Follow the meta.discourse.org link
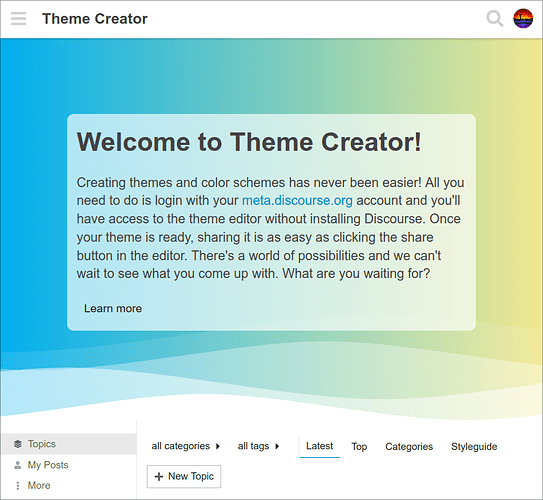 click(297, 200)
